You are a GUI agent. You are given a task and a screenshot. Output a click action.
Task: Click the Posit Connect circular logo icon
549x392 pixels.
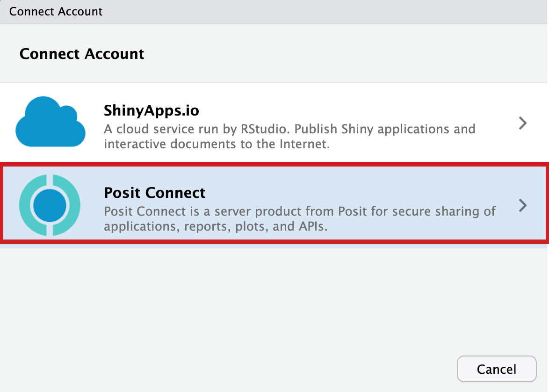click(x=50, y=205)
